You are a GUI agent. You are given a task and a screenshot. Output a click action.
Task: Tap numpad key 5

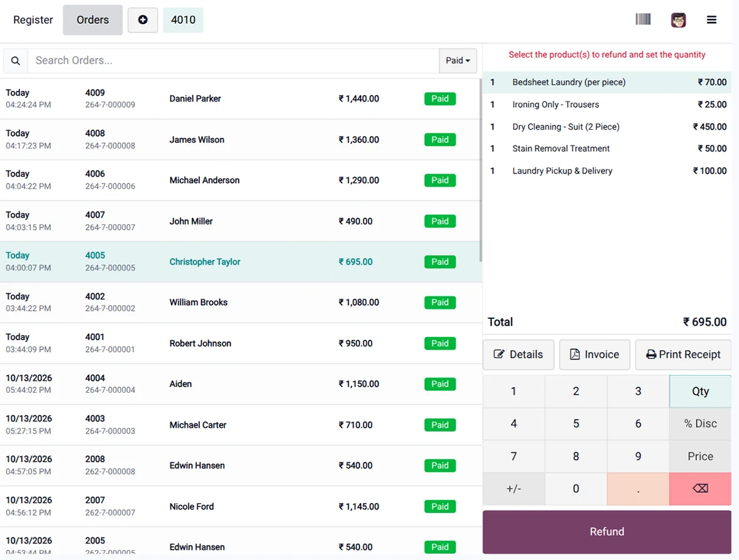point(576,424)
